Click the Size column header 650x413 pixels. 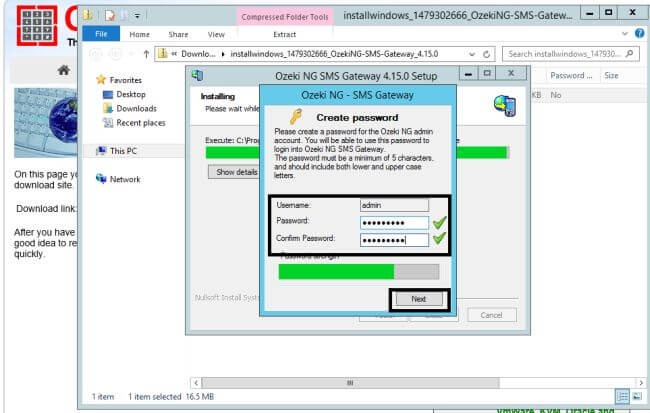click(611, 75)
